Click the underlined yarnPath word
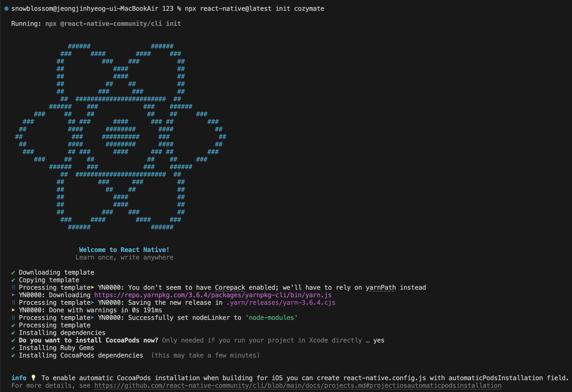This screenshot has width=572, height=392. coord(381,288)
